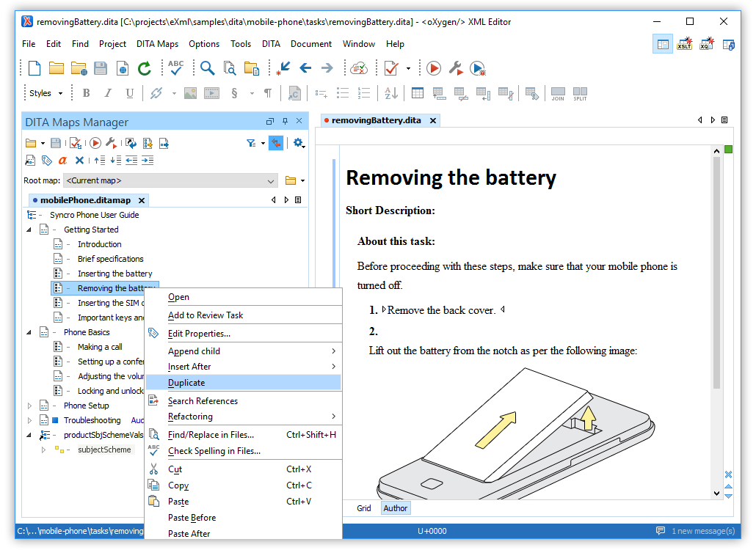Toggle Underline formatting
Viewport: 756px width, 550px height.
click(x=130, y=93)
